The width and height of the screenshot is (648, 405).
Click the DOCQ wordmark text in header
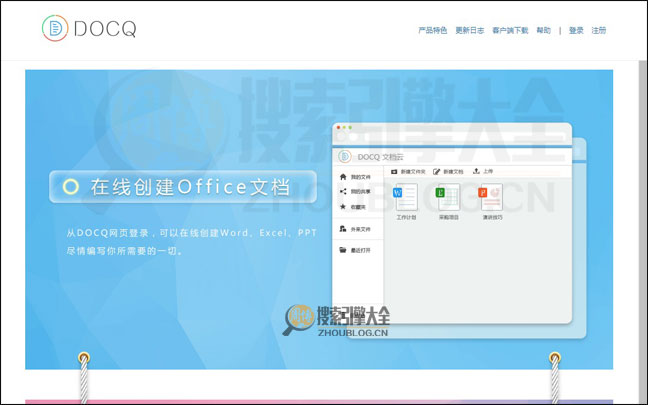click(105, 29)
